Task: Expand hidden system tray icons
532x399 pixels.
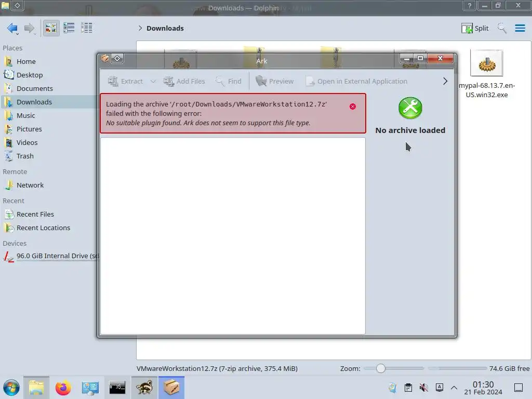Action: point(454,388)
